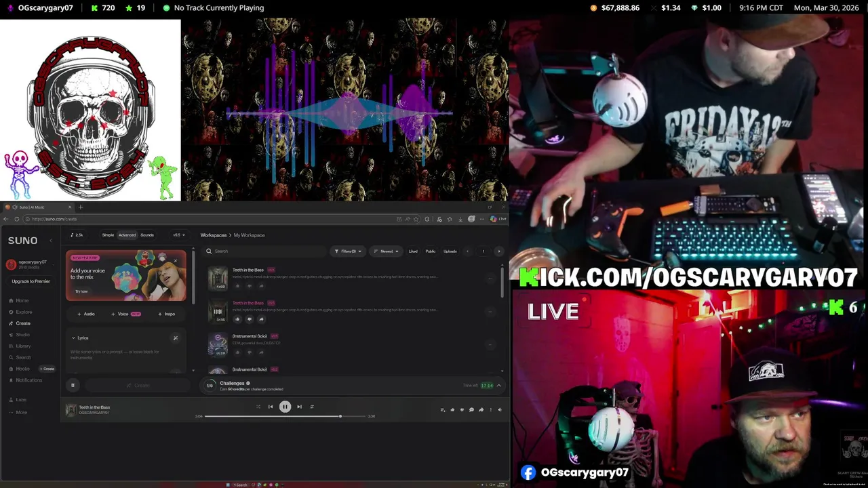Open player queue icon
The image size is (868, 488).
click(x=443, y=409)
